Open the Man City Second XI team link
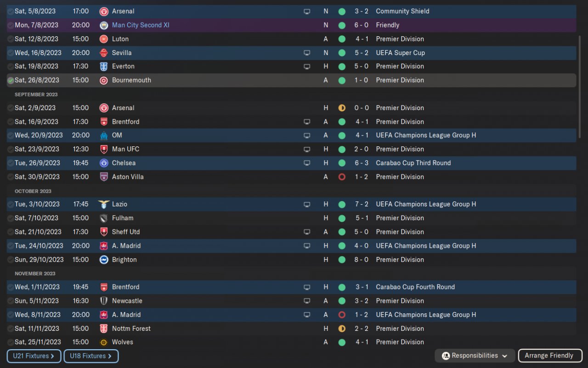Image resolution: width=588 pixels, height=368 pixels. (x=141, y=25)
